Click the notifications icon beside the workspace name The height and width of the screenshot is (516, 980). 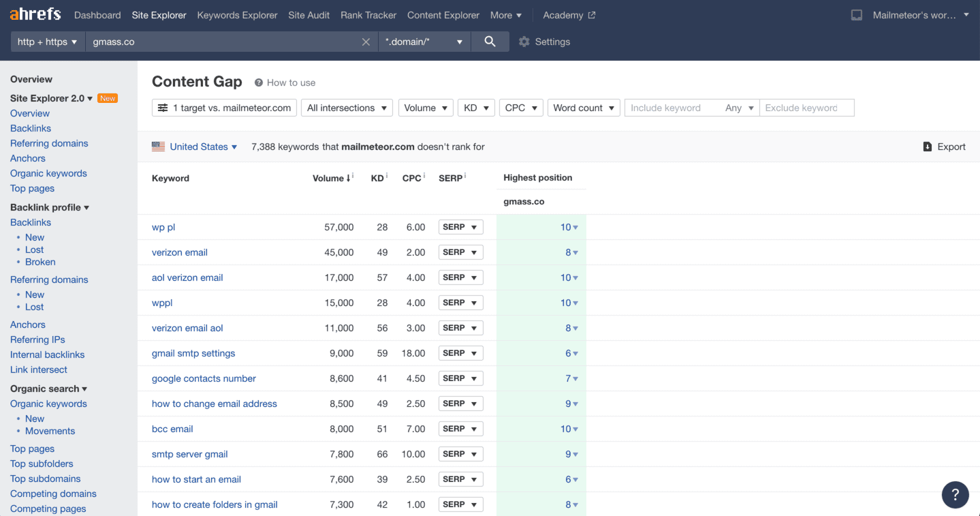[857, 15]
